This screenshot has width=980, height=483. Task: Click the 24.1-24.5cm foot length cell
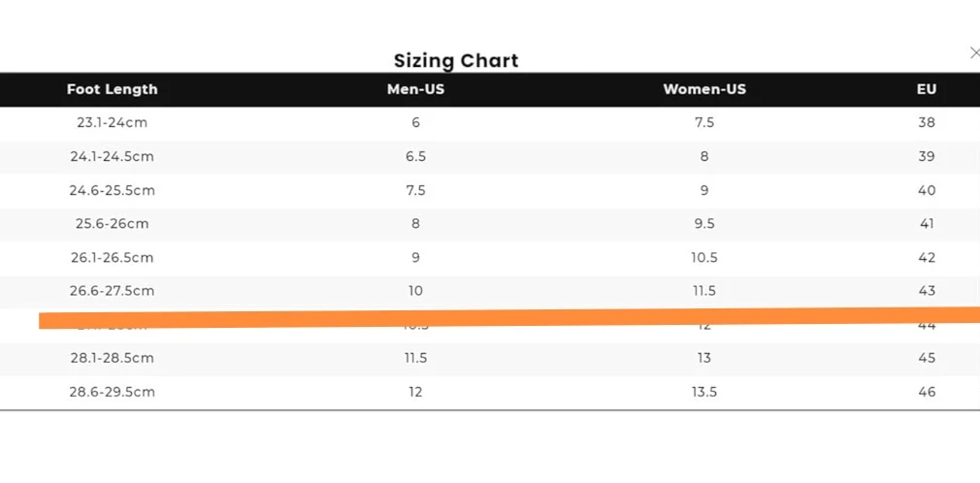(112, 156)
